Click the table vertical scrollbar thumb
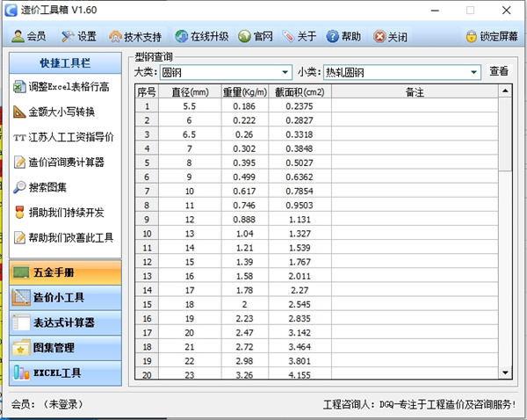The height and width of the screenshot is (420, 527). [505, 134]
